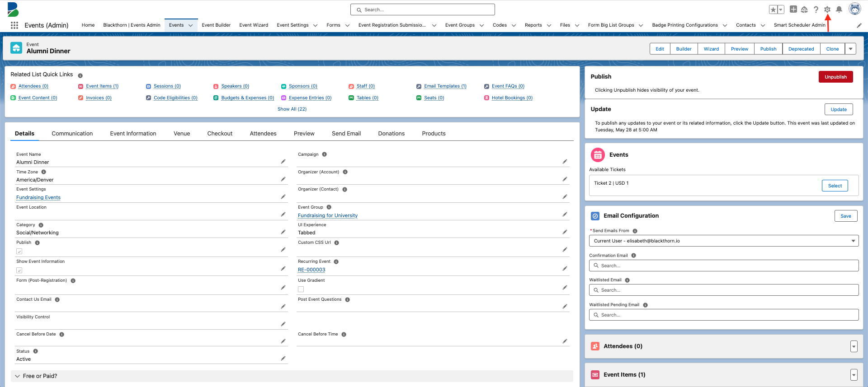
Task: Open the Event Items (1) card dropdown
Action: coord(854,375)
